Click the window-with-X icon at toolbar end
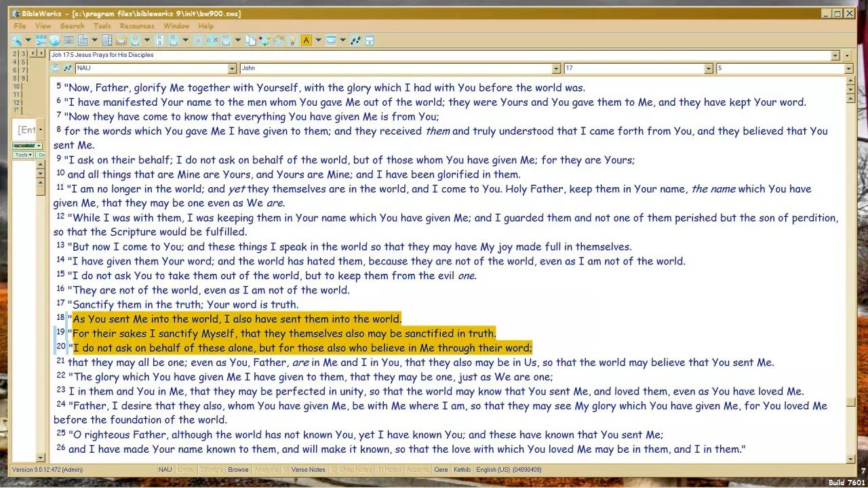 [x=369, y=40]
